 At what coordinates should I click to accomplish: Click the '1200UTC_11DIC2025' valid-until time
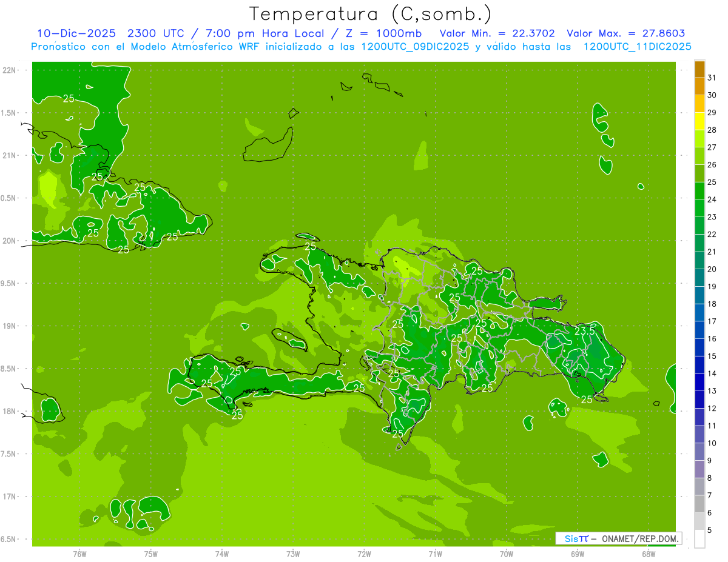(x=638, y=47)
